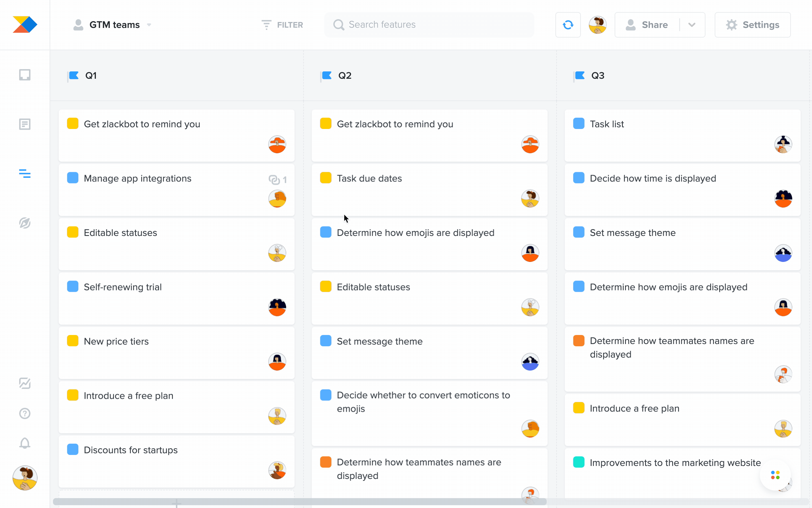812x508 pixels.
Task: Click the linked items icon on Manage app integrations
Action: 274,180
